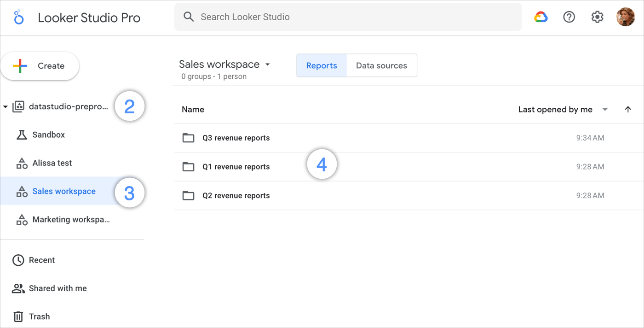The width and height of the screenshot is (644, 328).
Task: Select the Alissa test workspace
Action: point(52,163)
